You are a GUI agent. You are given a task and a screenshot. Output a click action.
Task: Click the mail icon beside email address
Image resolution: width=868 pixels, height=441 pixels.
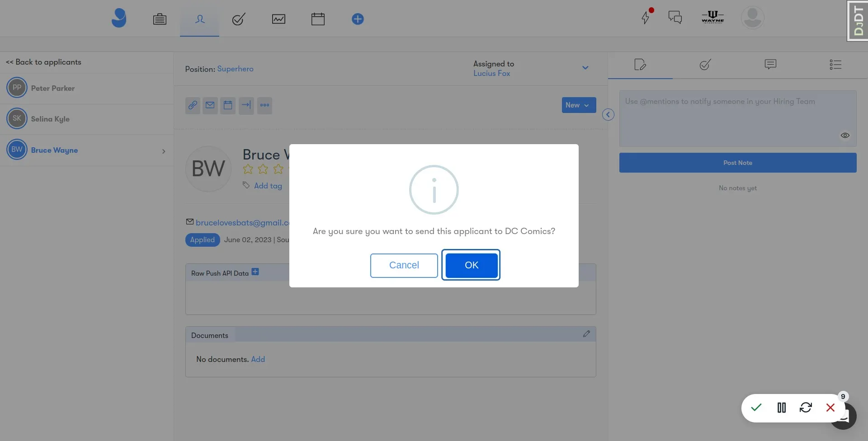coord(190,222)
